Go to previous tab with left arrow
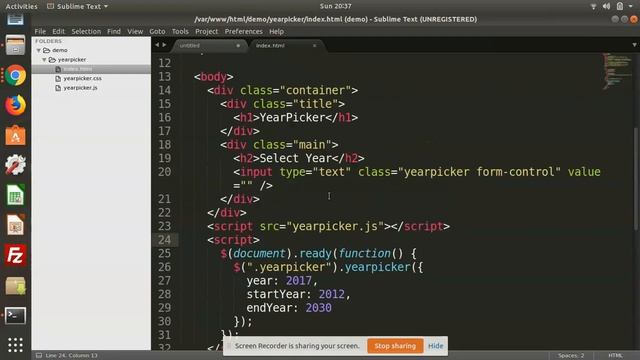 coord(157,45)
